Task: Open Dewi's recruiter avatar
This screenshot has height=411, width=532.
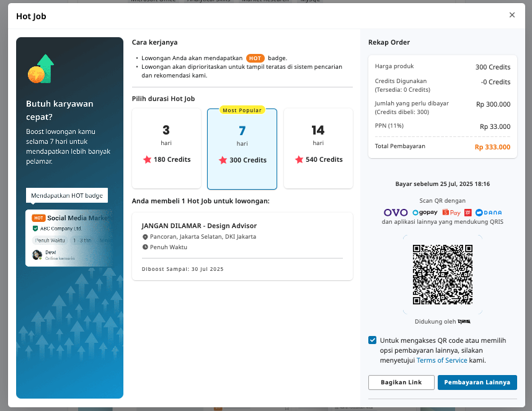Action: coord(37,254)
